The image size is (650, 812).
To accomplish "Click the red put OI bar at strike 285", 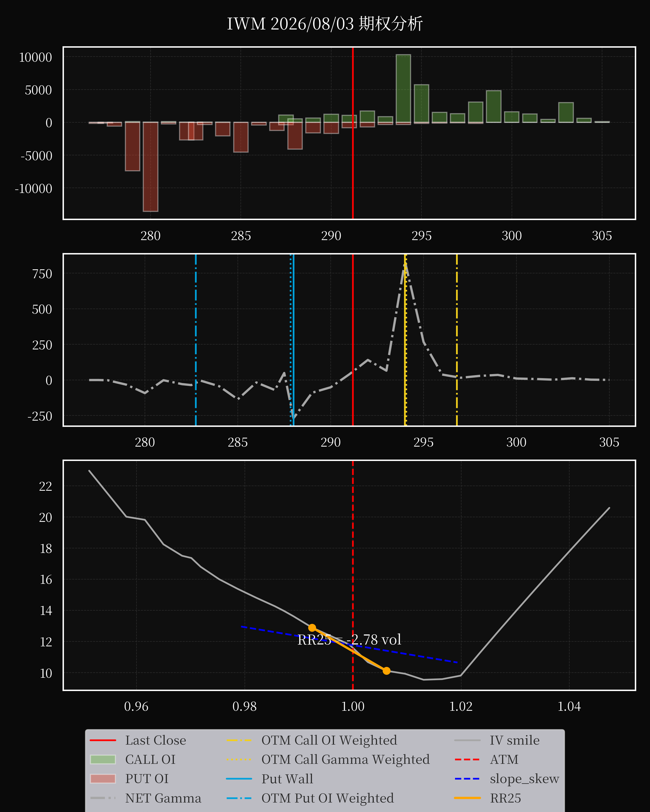I will pyautogui.click(x=241, y=137).
